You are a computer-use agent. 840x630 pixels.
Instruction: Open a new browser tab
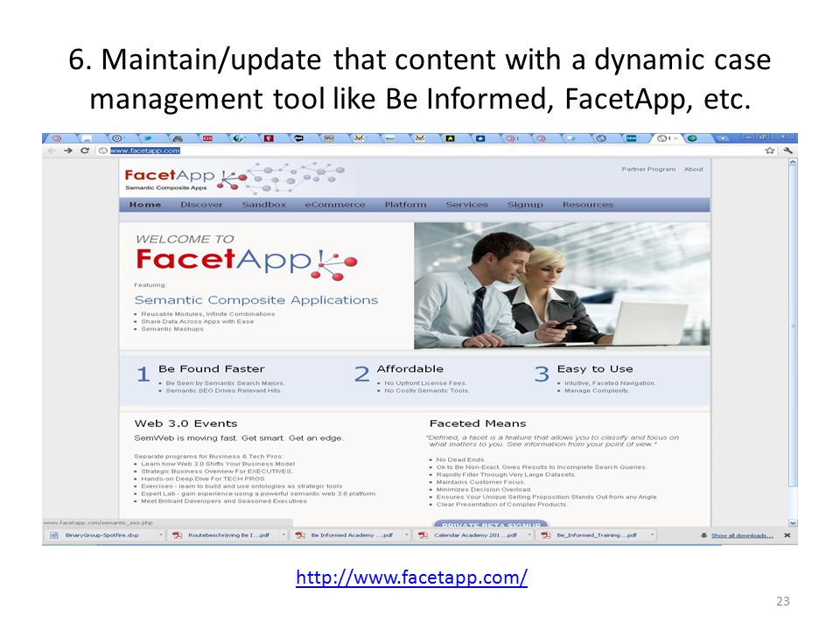pyautogui.click(x=724, y=138)
